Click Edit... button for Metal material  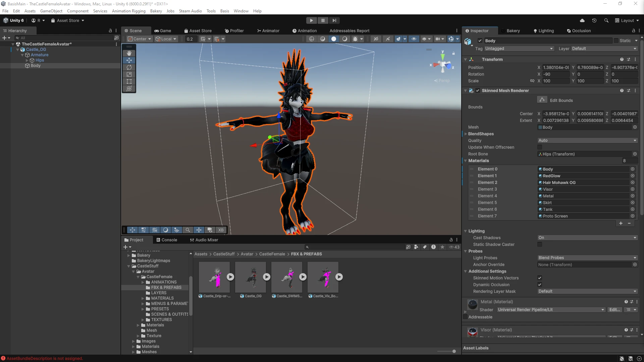click(614, 310)
